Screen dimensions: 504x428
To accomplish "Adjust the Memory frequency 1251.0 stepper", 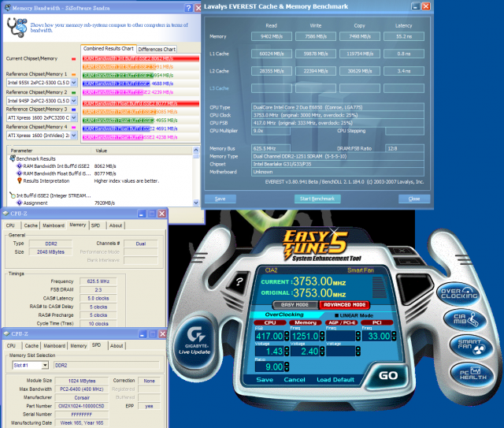I will pos(322,337).
